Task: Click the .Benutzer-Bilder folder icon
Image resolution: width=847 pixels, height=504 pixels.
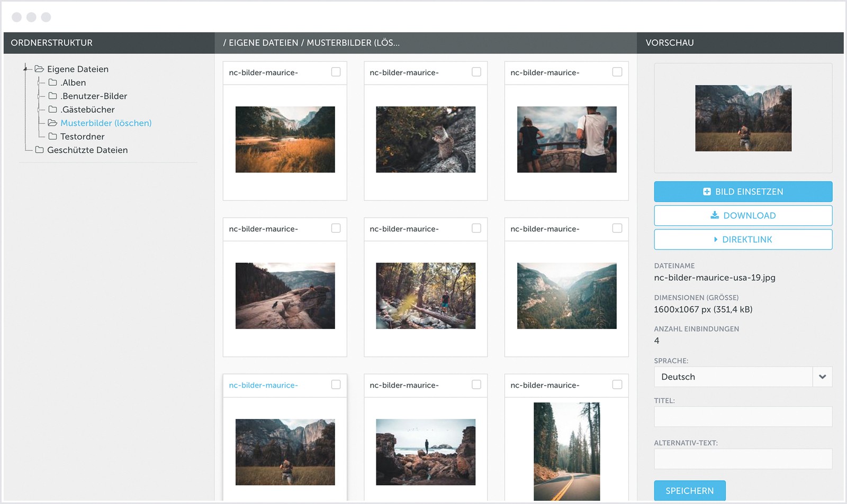Action: click(52, 96)
